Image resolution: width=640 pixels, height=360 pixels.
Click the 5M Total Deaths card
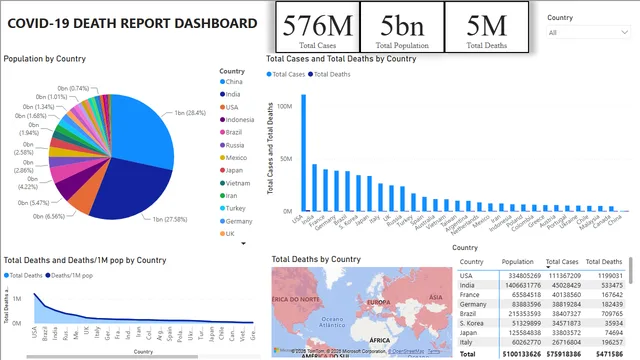[x=487, y=27]
